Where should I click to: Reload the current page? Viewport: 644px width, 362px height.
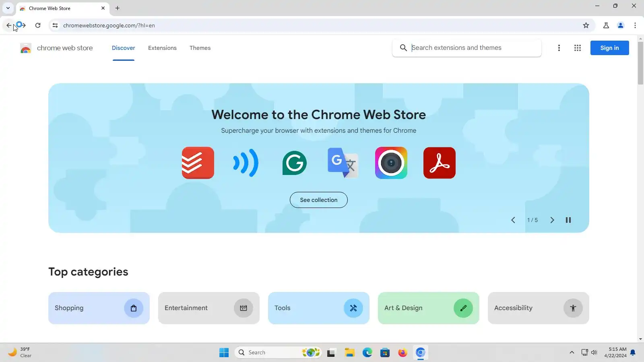(38, 25)
